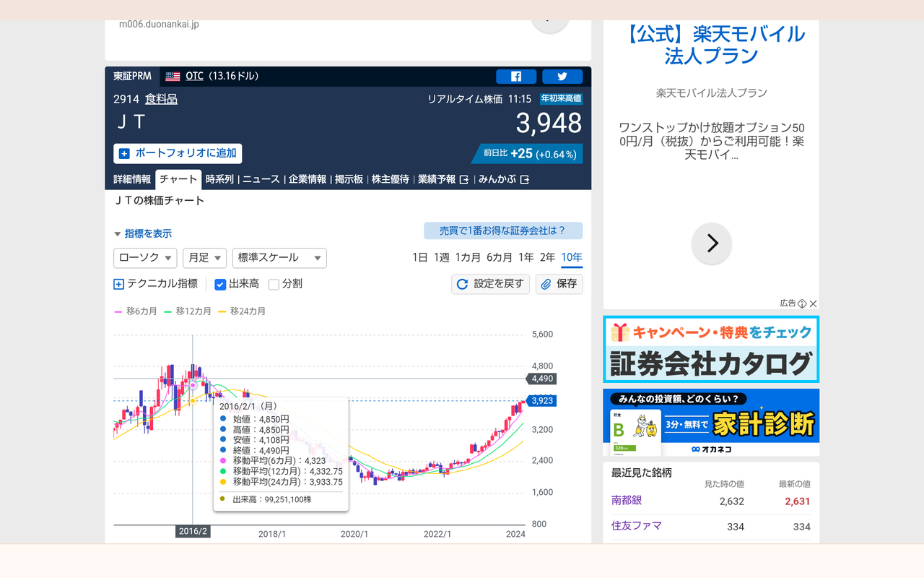This screenshot has width=924, height=578.
Task: Click the 設定を戻す reset button
Action: (x=490, y=284)
